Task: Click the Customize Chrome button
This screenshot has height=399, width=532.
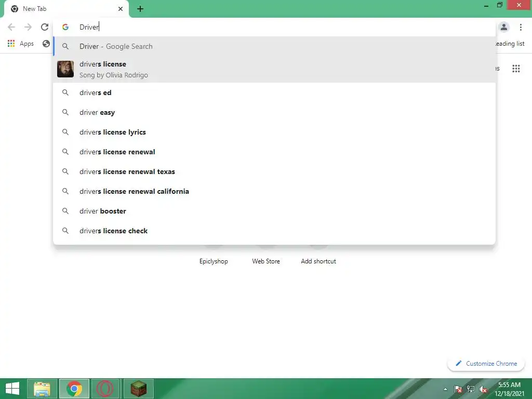Action: click(x=486, y=363)
